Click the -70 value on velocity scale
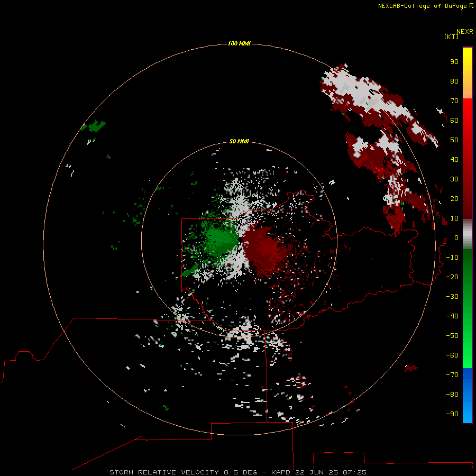 (452, 374)
